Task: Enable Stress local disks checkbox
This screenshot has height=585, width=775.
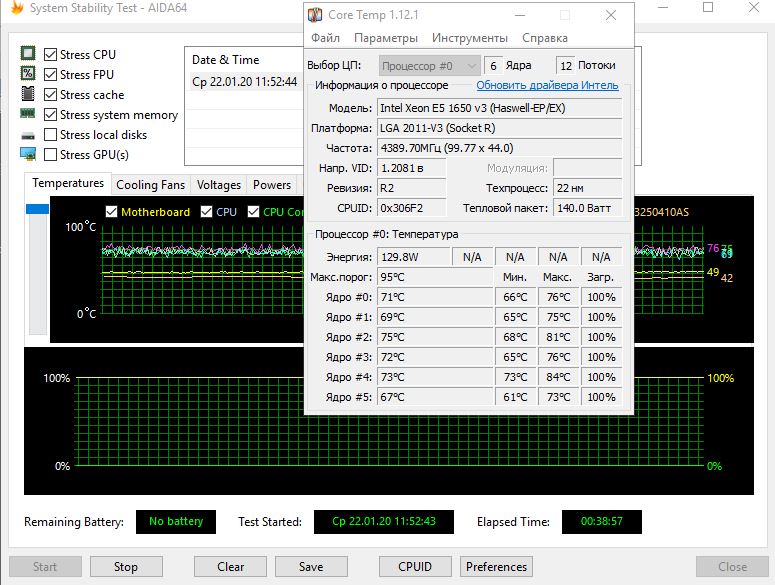Action: pyautogui.click(x=50, y=134)
